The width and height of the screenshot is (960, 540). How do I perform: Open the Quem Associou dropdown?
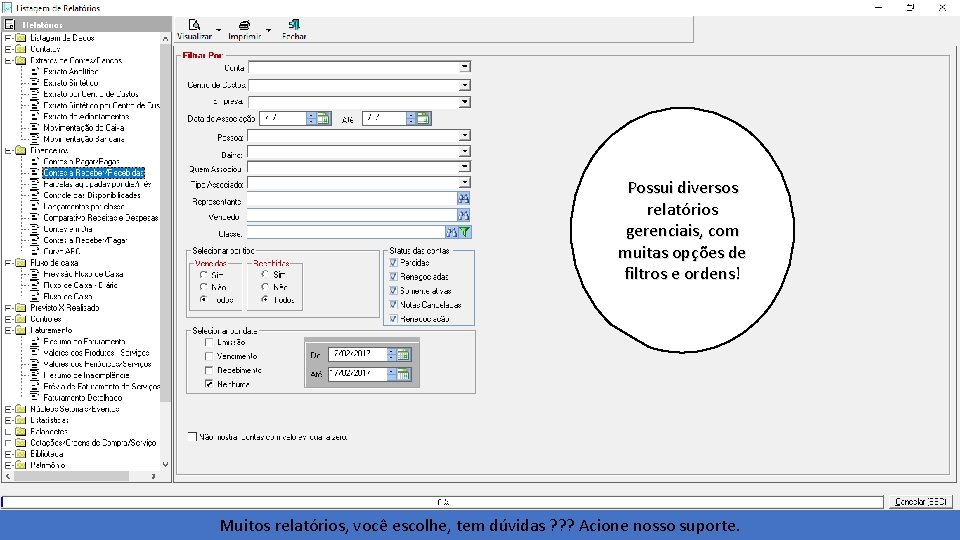(465, 166)
